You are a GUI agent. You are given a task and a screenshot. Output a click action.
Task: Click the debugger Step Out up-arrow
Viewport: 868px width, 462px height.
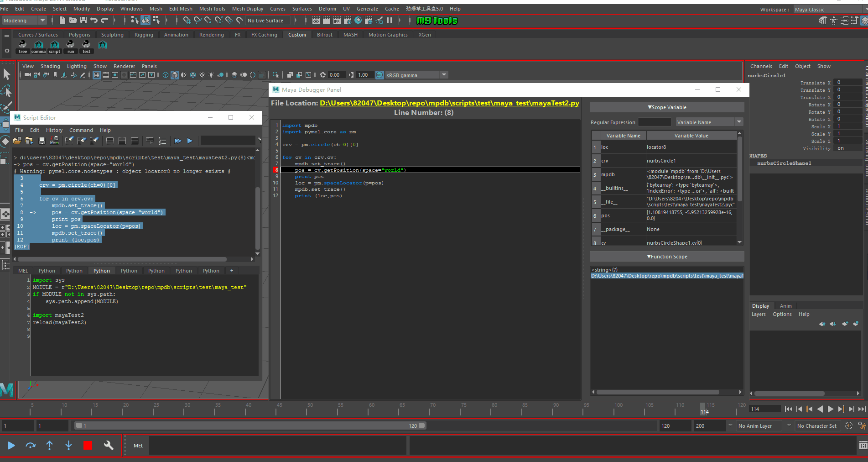pos(50,445)
